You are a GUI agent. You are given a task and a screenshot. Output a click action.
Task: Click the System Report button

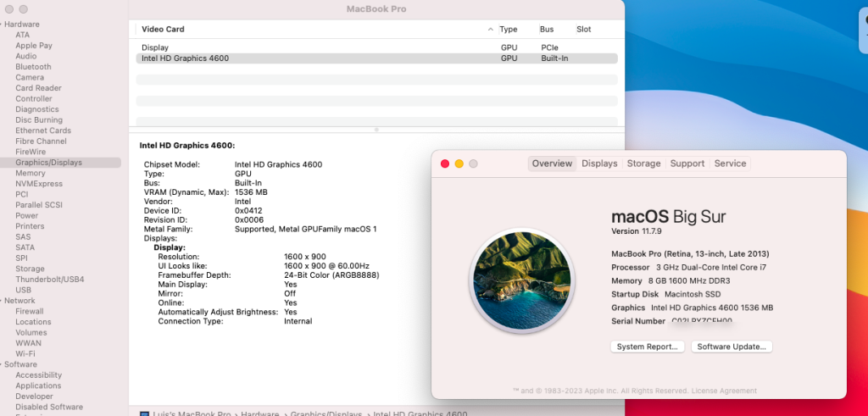[648, 347]
